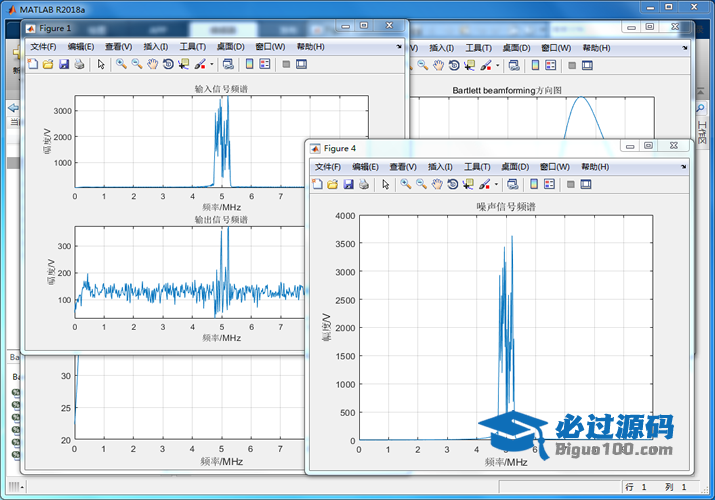Click Print figure icon in Figure 1

(79, 64)
